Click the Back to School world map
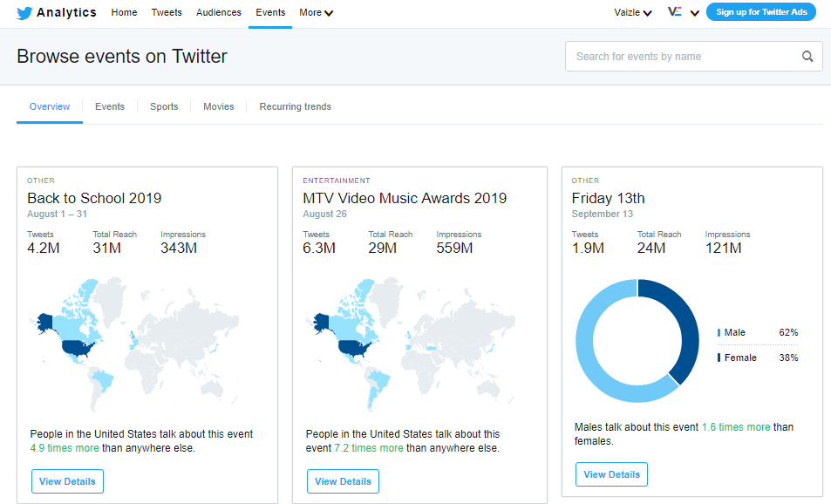Viewport: 831px width, 504px height. pos(134,344)
